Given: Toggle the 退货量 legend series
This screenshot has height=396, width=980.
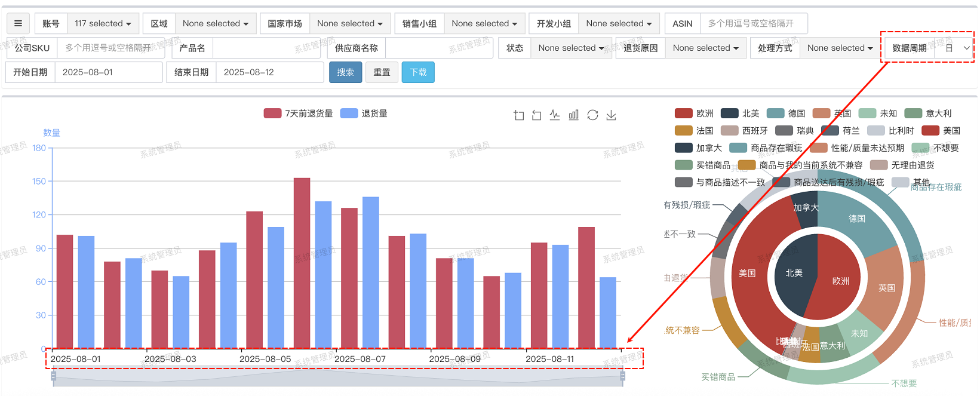Looking at the screenshot, I should (364, 113).
